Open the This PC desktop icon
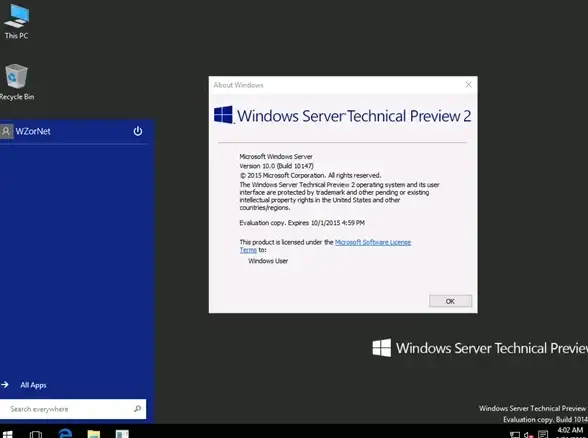The height and width of the screenshot is (438, 588). 16,21
